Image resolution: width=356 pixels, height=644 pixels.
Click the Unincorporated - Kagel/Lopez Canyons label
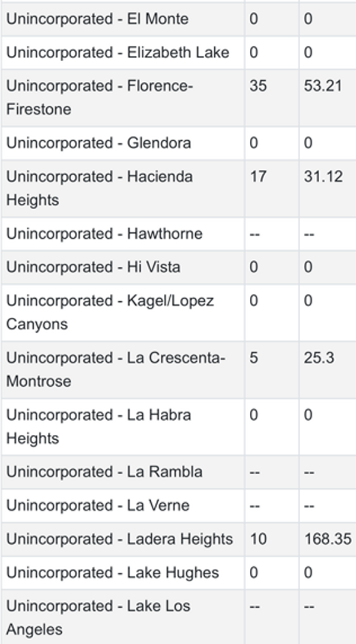[110, 312]
